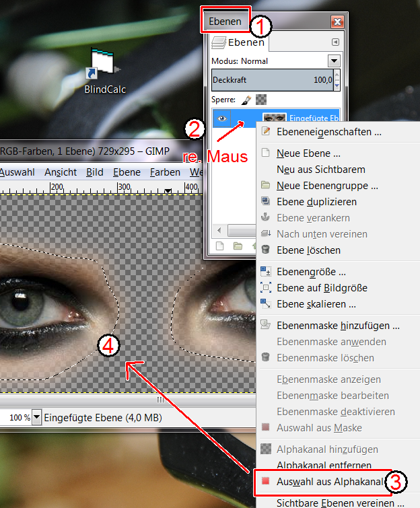Open the Ebenen tab configuration menu arrow
The height and width of the screenshot is (508, 420).
pos(335,42)
